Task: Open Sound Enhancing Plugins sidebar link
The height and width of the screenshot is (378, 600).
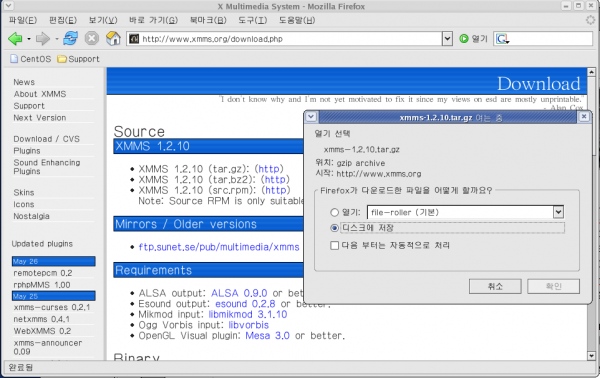Action: coord(47,167)
